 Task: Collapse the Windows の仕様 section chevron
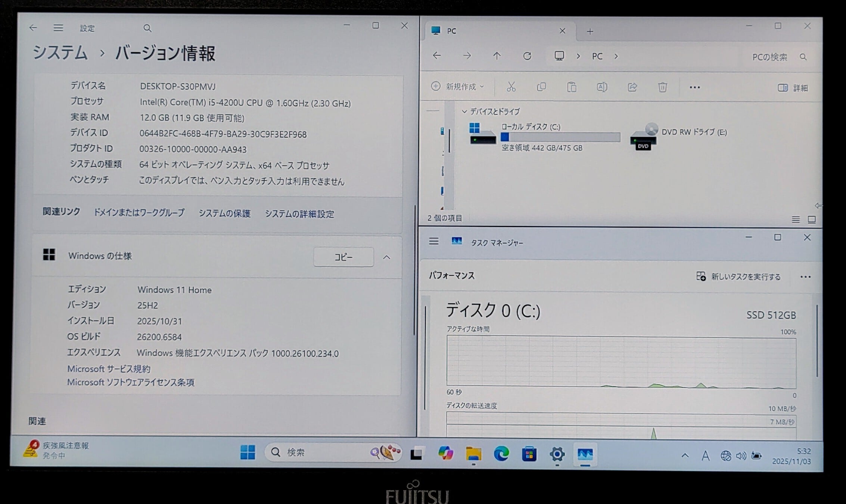(x=387, y=257)
